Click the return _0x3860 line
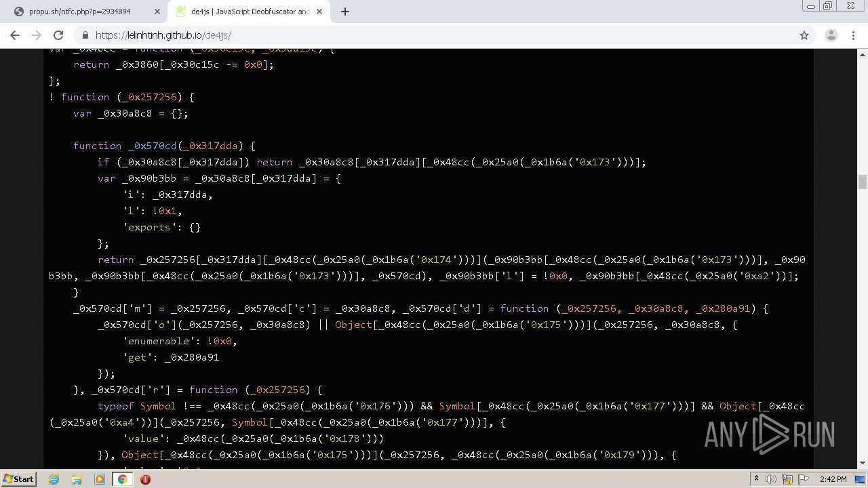Screen dimensions: 868x488 174,64
